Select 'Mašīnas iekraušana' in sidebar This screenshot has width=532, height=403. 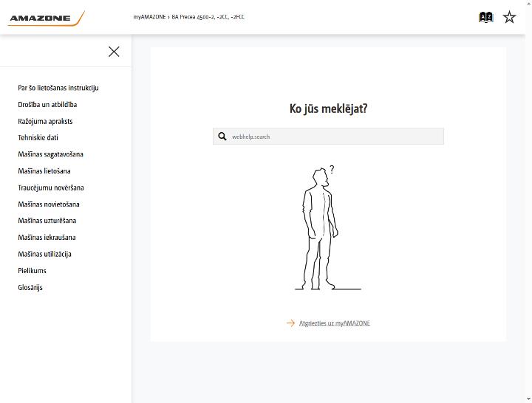click(x=47, y=237)
